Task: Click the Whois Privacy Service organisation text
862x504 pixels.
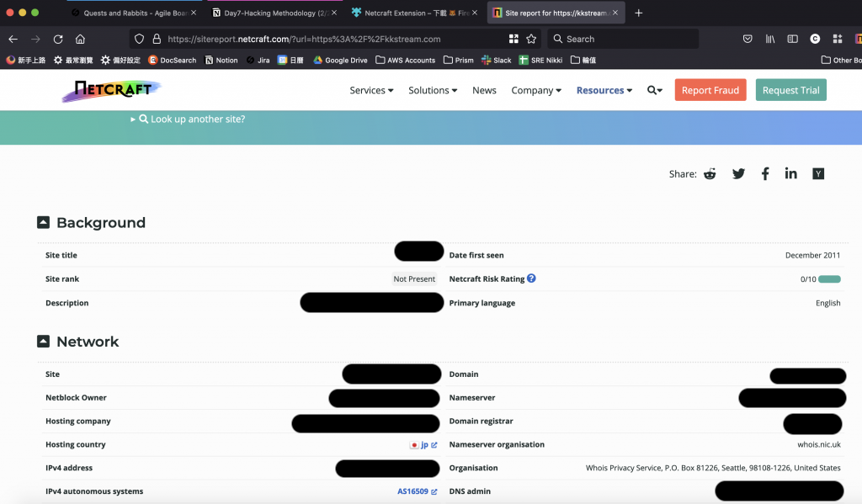Action: click(x=713, y=468)
